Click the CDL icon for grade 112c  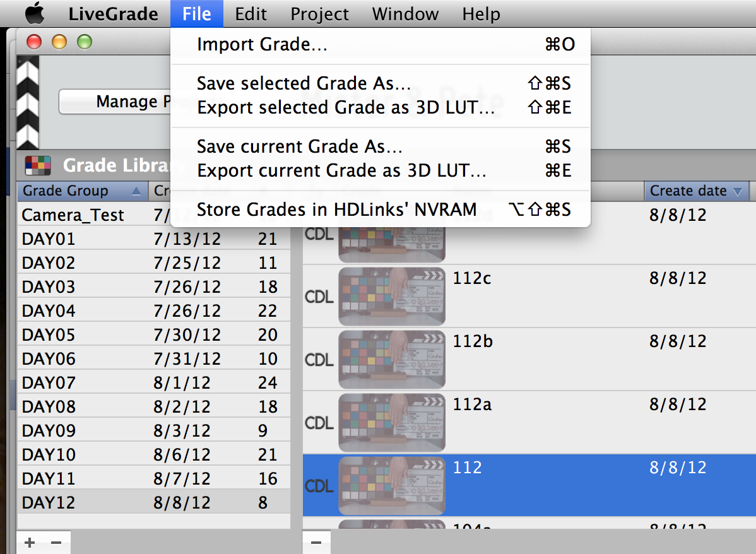(x=319, y=296)
